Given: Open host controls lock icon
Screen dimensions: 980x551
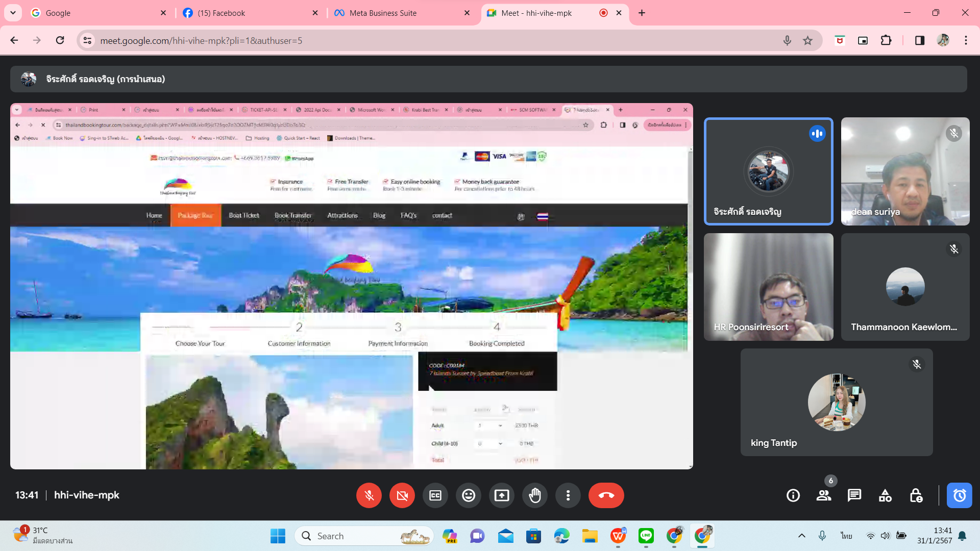Looking at the screenshot, I should [x=916, y=495].
